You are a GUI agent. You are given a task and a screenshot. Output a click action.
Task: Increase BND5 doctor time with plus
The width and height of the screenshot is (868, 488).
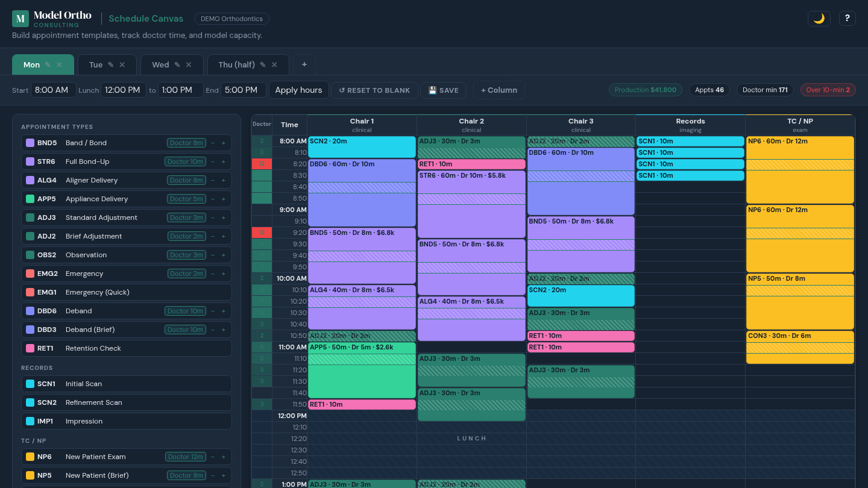223,143
